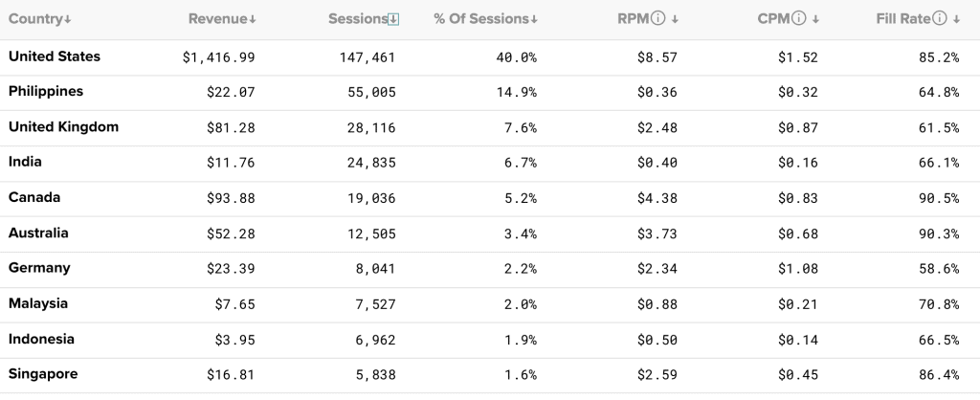This screenshot has height=400, width=980.
Task: Open the United Kingdom row
Action: [63, 127]
